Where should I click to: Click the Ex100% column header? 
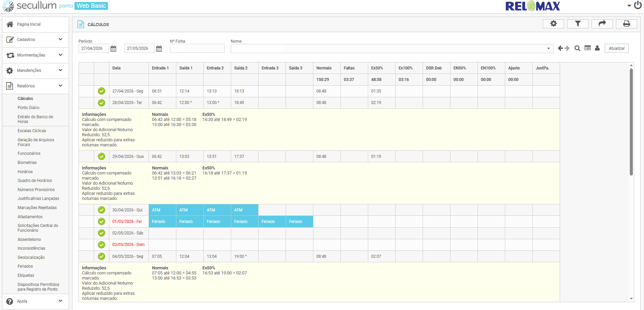[409, 68]
